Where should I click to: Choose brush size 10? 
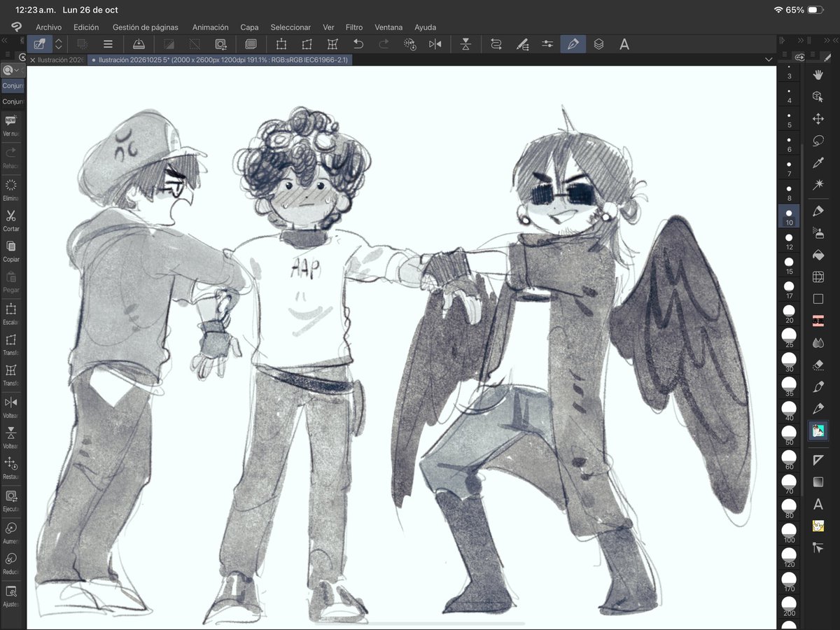pos(789,216)
